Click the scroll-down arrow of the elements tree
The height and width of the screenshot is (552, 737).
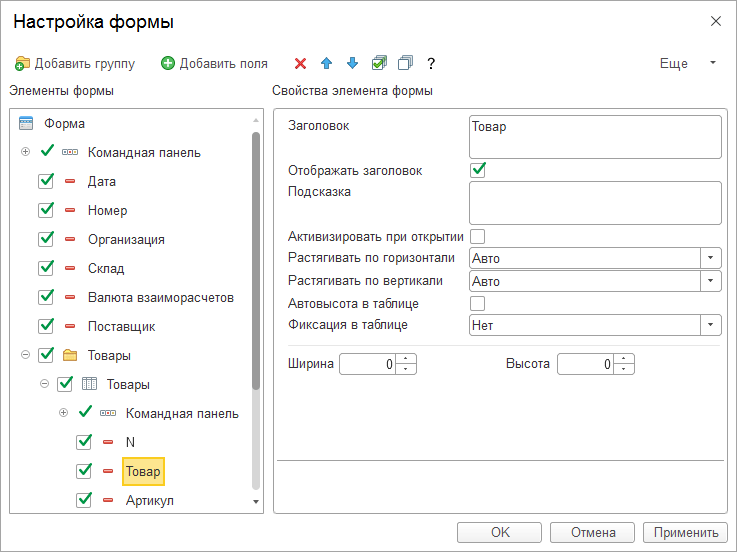point(256,502)
